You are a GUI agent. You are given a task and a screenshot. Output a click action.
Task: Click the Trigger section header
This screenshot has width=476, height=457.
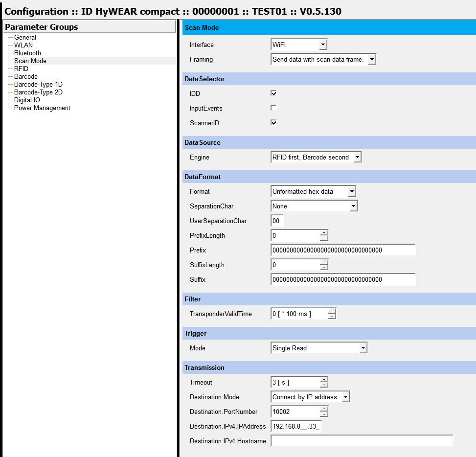click(329, 333)
